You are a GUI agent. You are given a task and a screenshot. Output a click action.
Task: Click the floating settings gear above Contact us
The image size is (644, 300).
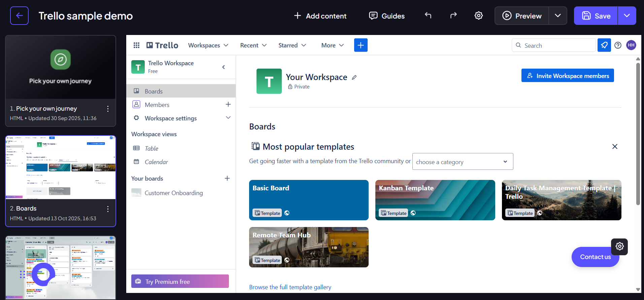(x=619, y=247)
